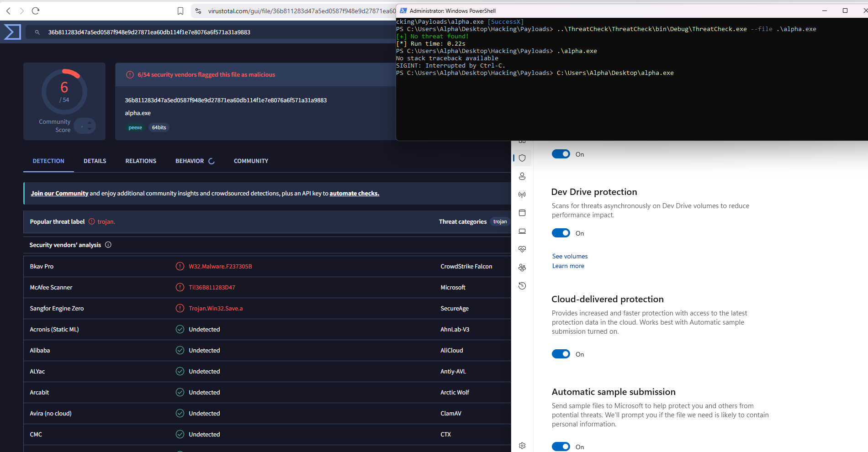Open Device security laptop icon
Screen dimensions: 868x452
(522, 231)
